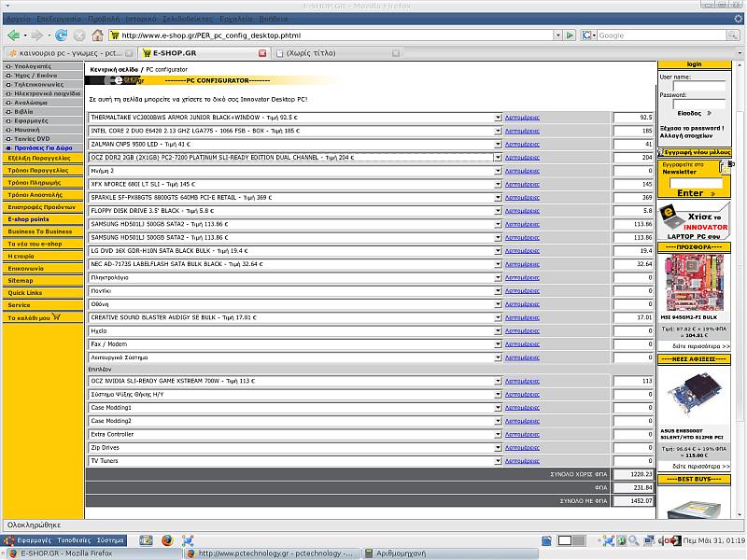
Task: Open the ASUS EN8500GT graphics card image
Action: pos(694,395)
